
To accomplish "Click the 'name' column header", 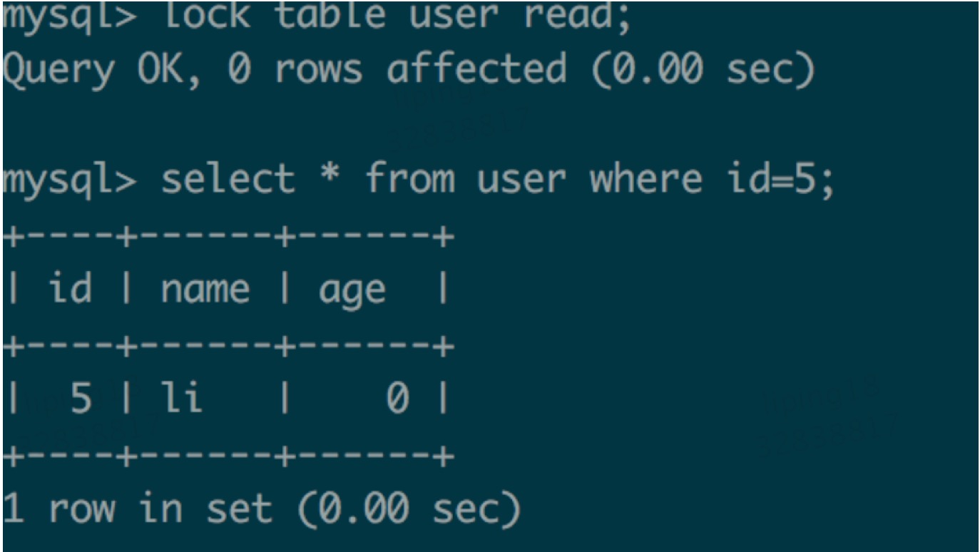I will (205, 290).
